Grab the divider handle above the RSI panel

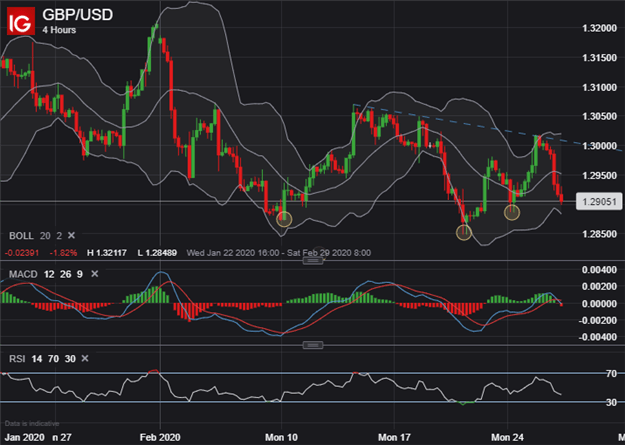point(313,345)
